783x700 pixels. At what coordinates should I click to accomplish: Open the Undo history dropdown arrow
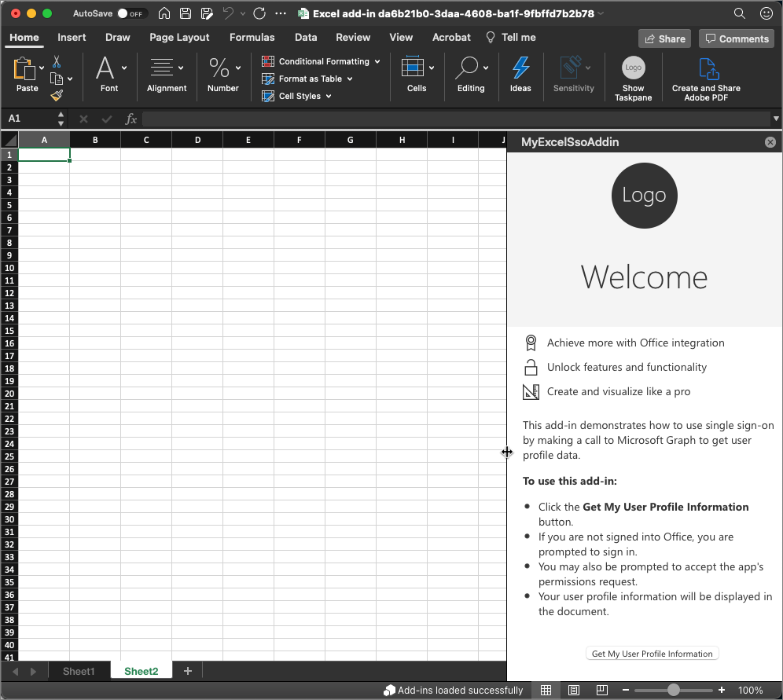[x=243, y=13]
